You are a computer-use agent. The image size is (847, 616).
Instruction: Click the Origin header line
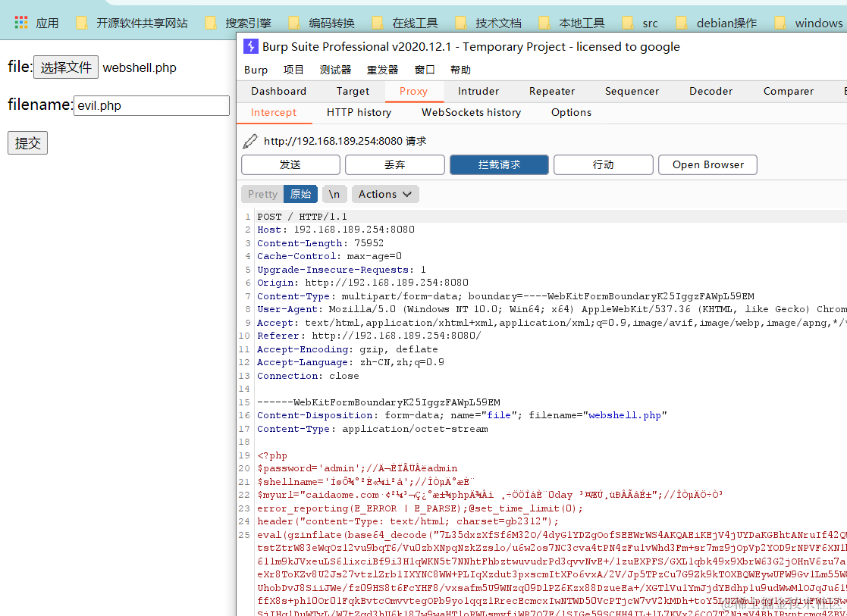point(363,283)
